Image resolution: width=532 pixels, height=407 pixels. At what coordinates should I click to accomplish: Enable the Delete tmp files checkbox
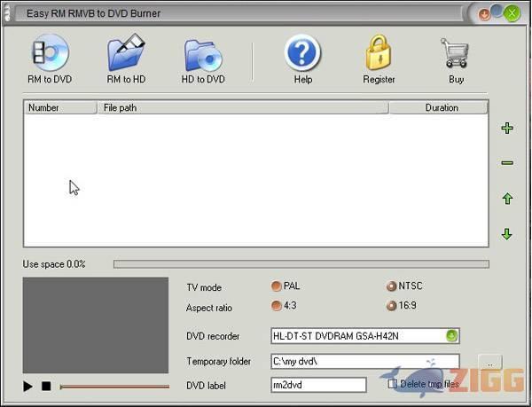tap(393, 384)
